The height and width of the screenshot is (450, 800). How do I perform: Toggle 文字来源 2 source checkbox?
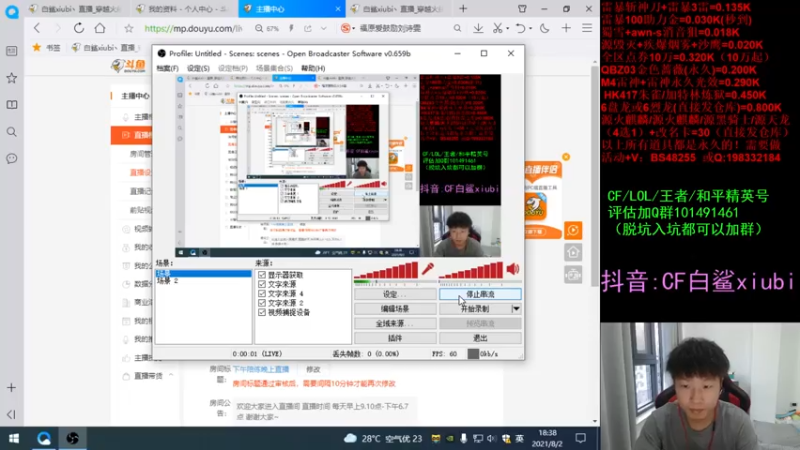pos(262,303)
